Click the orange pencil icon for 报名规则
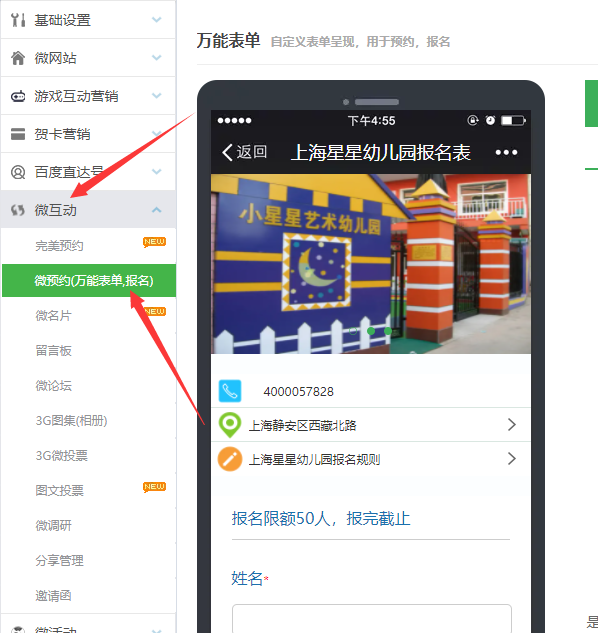598x633 pixels. tap(230, 459)
